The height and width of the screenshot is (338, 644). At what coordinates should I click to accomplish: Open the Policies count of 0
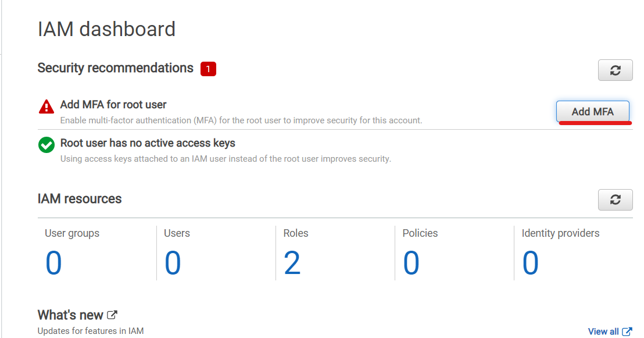coord(411,263)
